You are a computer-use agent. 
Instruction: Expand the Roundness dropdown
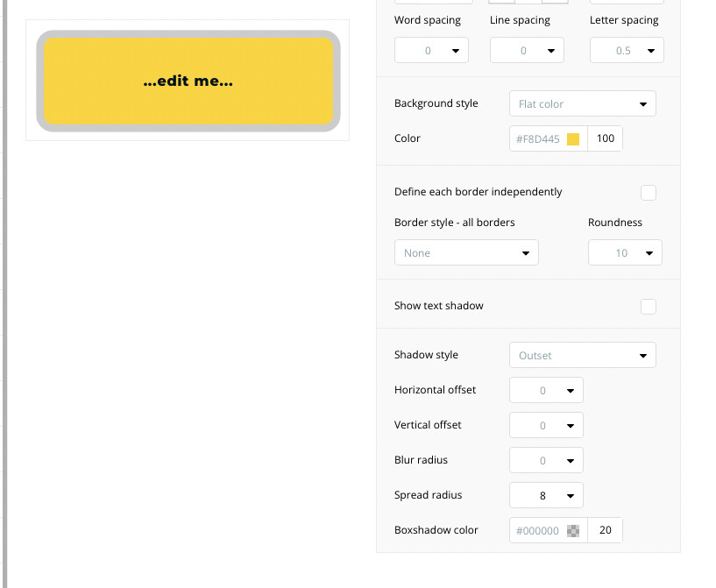pos(625,253)
